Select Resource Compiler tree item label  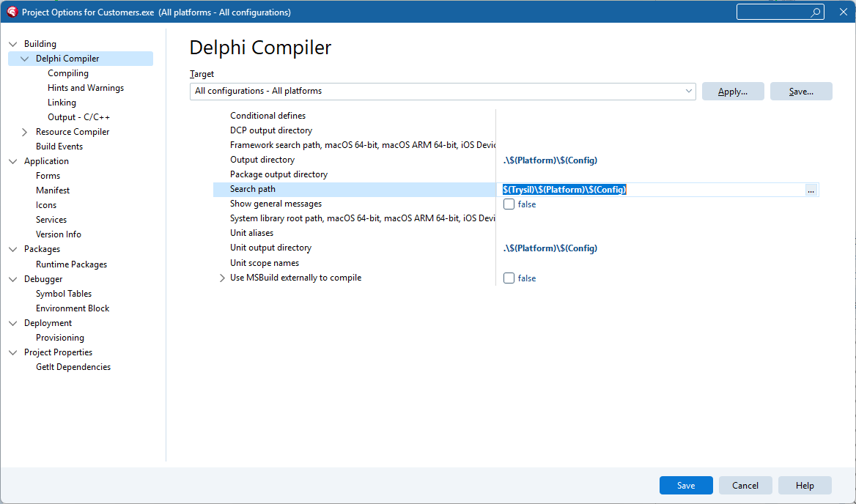pyautogui.click(x=73, y=132)
